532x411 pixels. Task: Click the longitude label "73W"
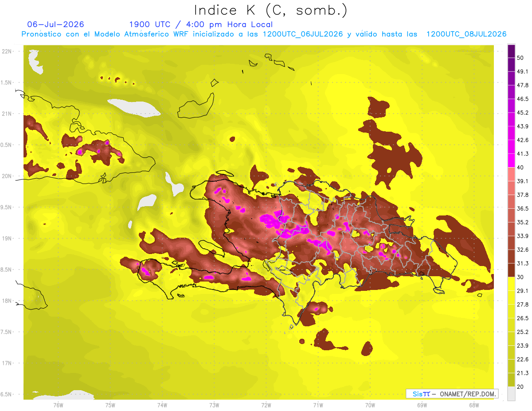point(214,405)
